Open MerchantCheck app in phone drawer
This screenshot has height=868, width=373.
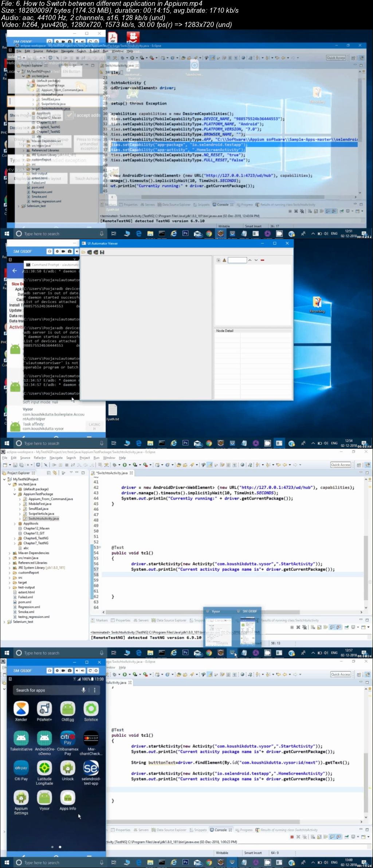click(91, 743)
